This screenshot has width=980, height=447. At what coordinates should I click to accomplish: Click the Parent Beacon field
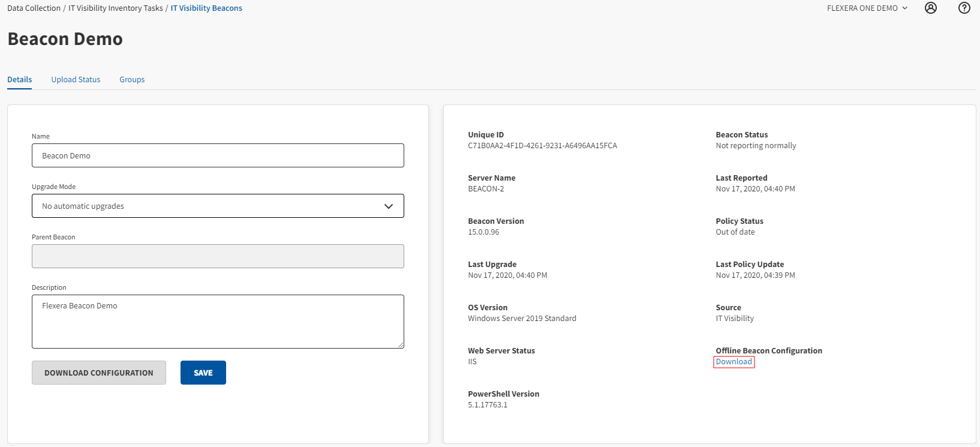(218, 256)
